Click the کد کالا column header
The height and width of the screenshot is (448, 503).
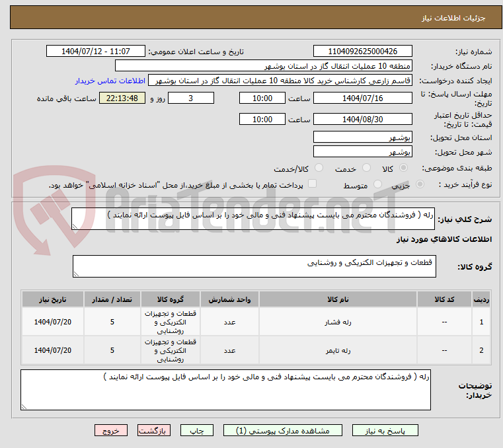point(444,299)
